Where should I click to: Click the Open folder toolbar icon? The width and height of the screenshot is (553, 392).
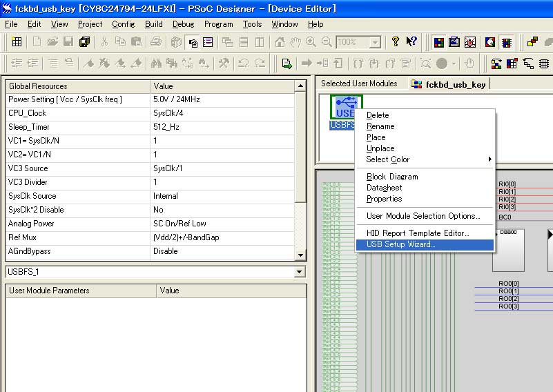point(52,42)
